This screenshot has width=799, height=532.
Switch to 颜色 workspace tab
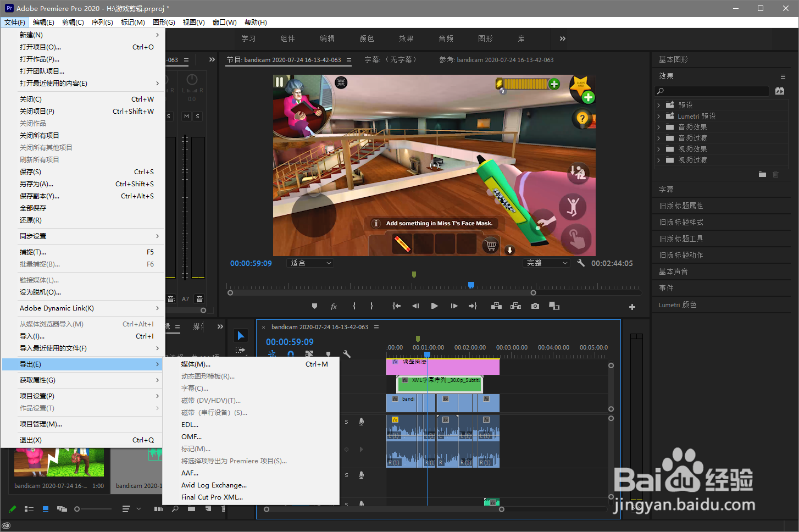click(x=367, y=38)
